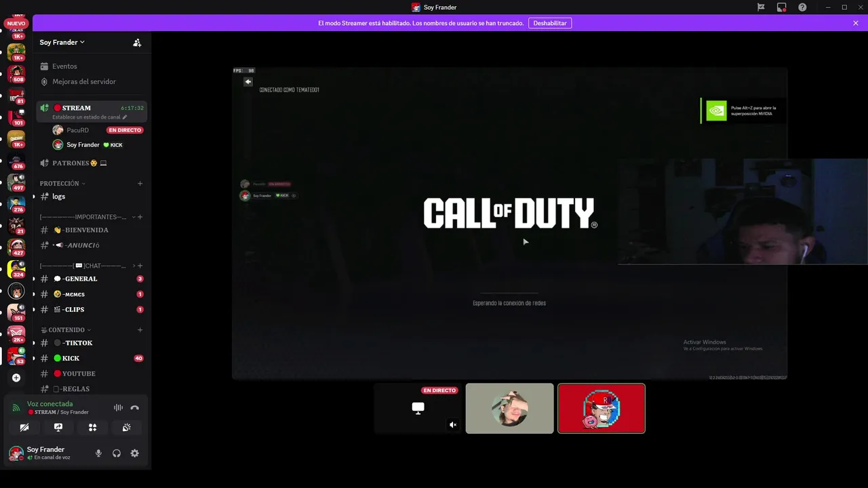The width and height of the screenshot is (868, 488).
Task: Toggle deafen with the headphones icon
Action: (117, 453)
